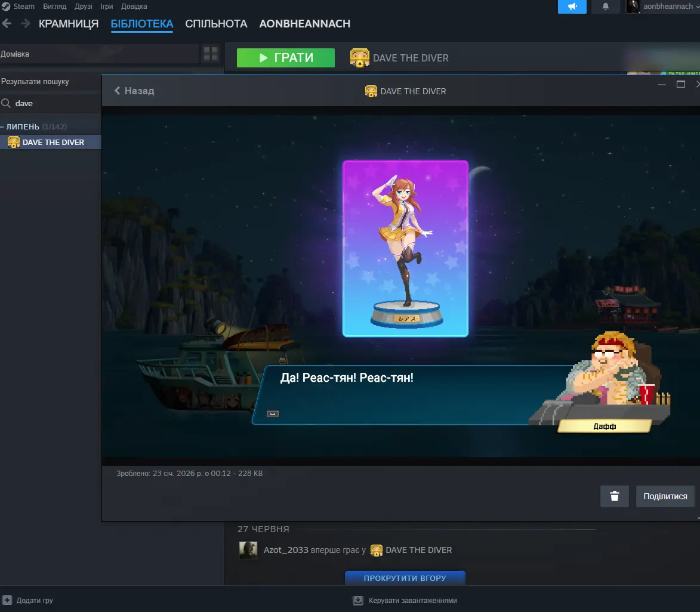Toggle the collections grid view icon

click(x=211, y=54)
